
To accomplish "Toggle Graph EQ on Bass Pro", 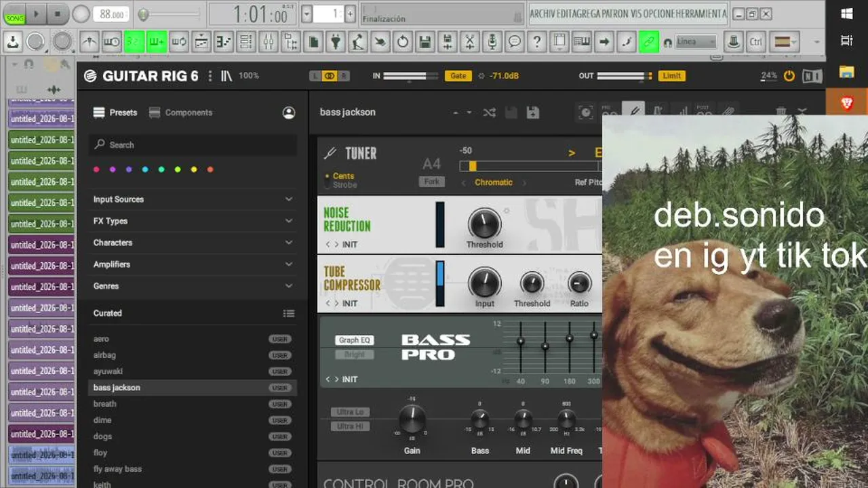I will 354,340.
